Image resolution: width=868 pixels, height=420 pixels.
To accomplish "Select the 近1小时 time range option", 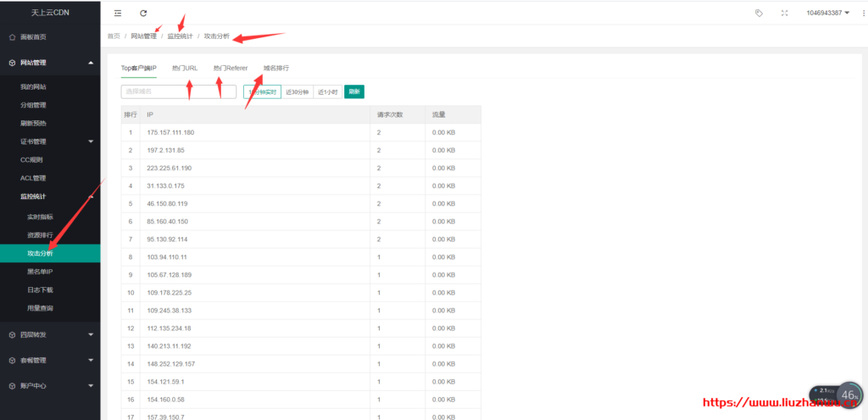I will click(x=327, y=91).
